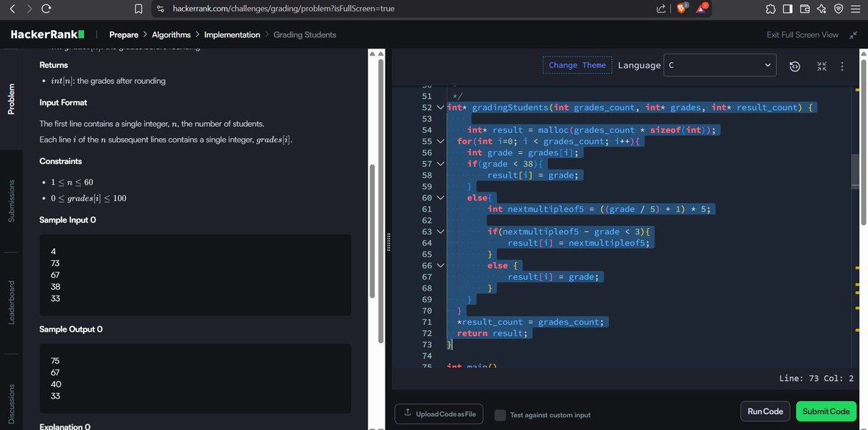This screenshot has height=430, width=868.
Task: Switch to the Leaderboard side tab
Action: click(x=11, y=302)
